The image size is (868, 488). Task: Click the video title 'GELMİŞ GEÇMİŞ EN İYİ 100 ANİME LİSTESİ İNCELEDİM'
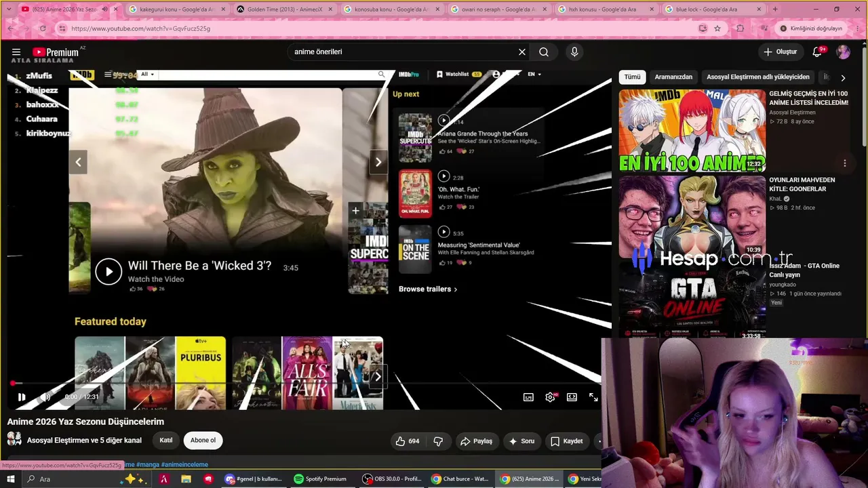pos(808,98)
